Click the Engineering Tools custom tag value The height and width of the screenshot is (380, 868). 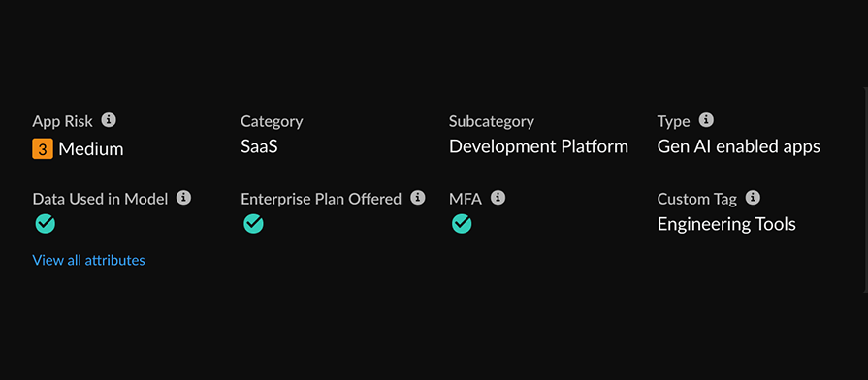(726, 224)
